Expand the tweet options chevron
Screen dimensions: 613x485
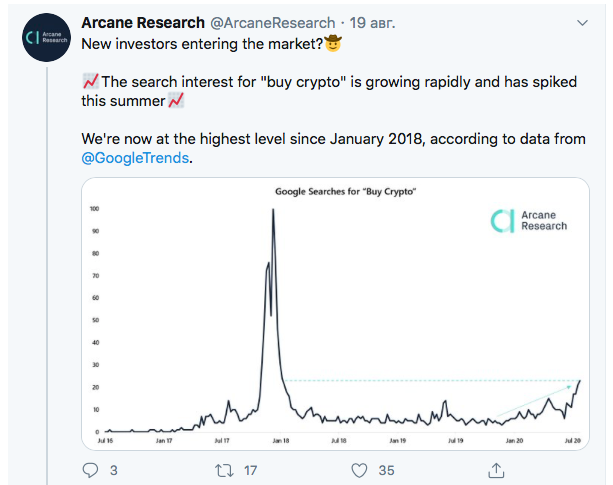coord(583,21)
